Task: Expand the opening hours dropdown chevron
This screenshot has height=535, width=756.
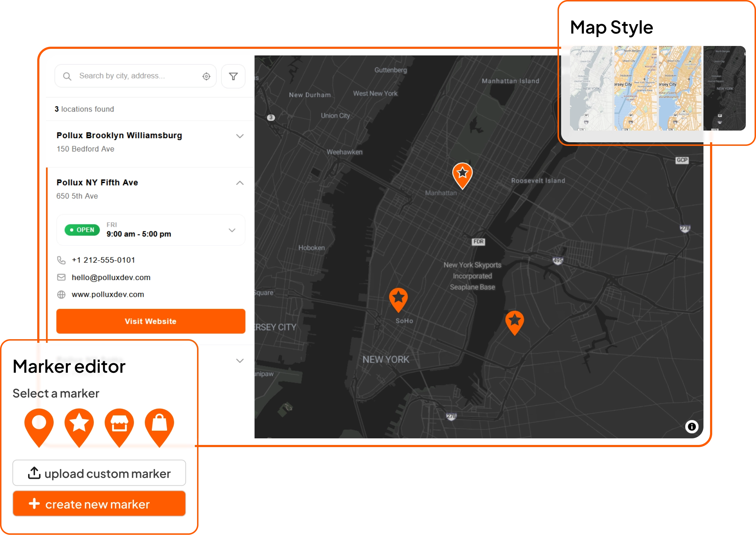Action: click(x=232, y=230)
